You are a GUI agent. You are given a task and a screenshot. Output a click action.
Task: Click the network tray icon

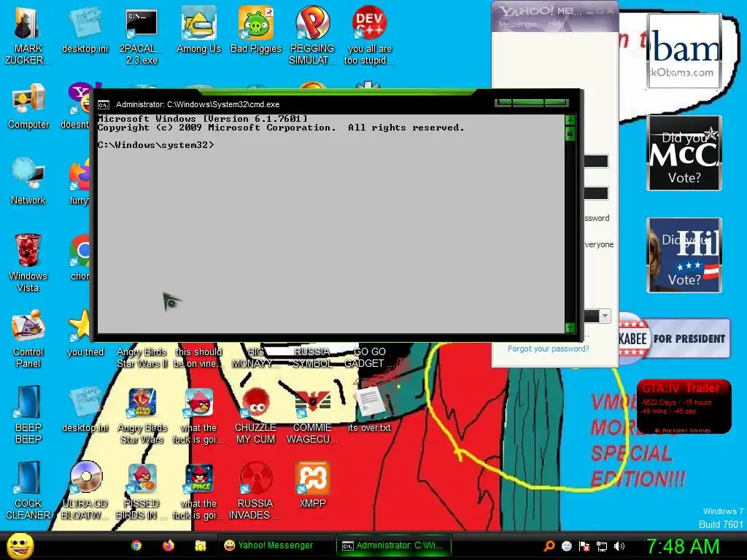pyautogui.click(x=602, y=546)
